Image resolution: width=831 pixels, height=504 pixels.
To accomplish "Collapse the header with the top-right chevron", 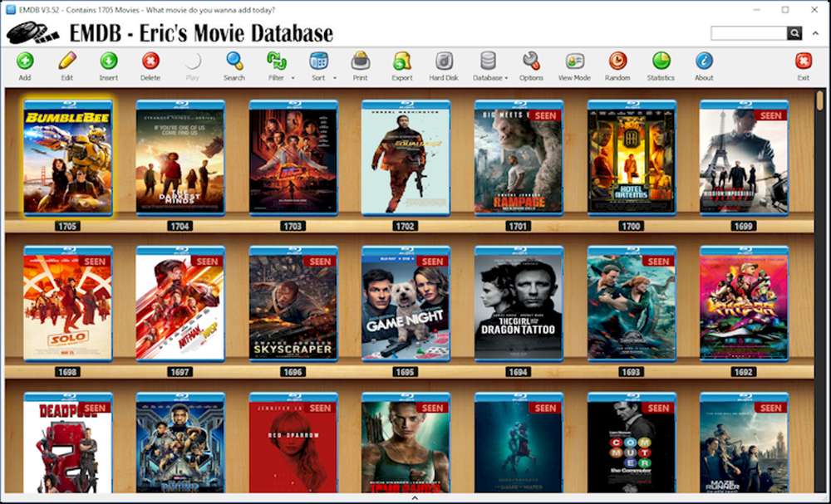I will 815,33.
